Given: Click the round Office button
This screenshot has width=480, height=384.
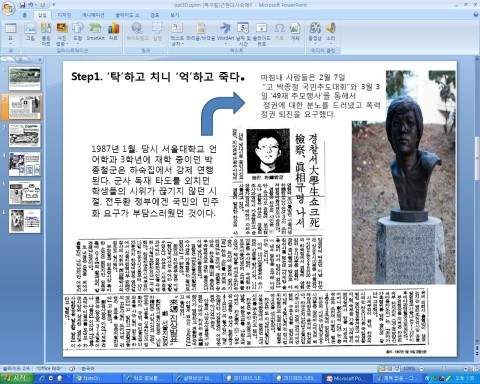Looking at the screenshot, I should (8, 8).
